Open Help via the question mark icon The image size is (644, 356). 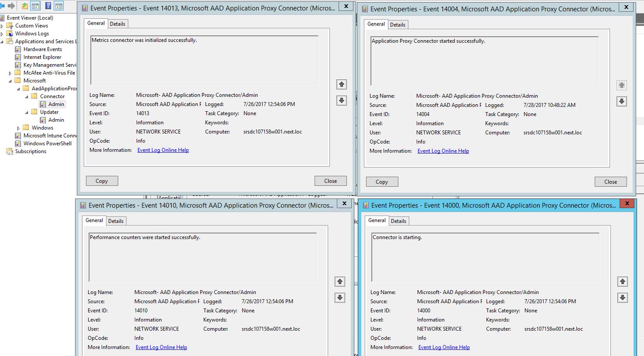coord(48,6)
